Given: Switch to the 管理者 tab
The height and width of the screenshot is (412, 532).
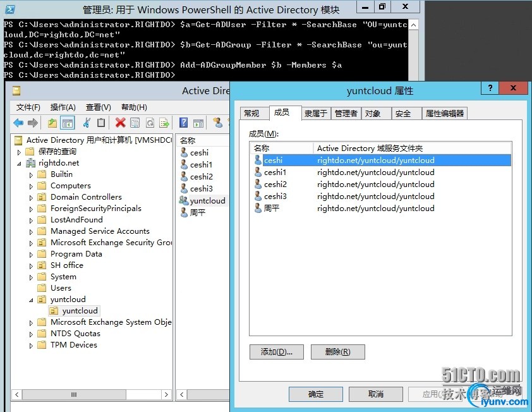Looking at the screenshot, I should (346, 113).
